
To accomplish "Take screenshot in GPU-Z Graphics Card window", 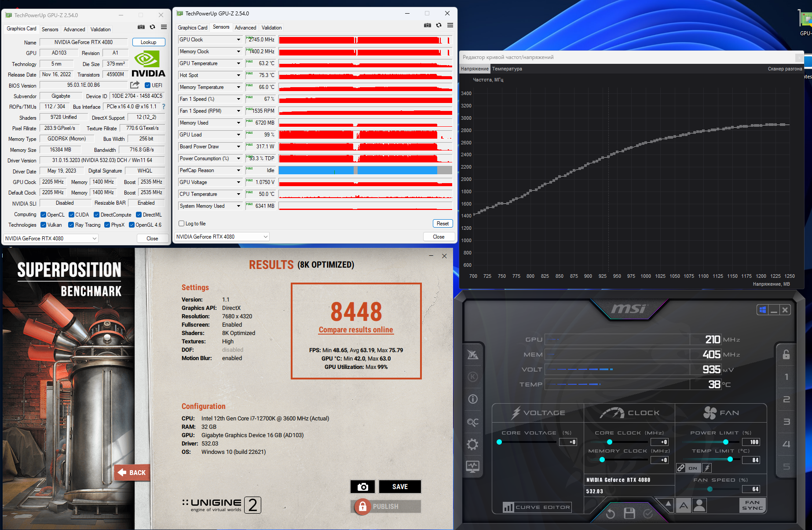I will click(x=141, y=27).
